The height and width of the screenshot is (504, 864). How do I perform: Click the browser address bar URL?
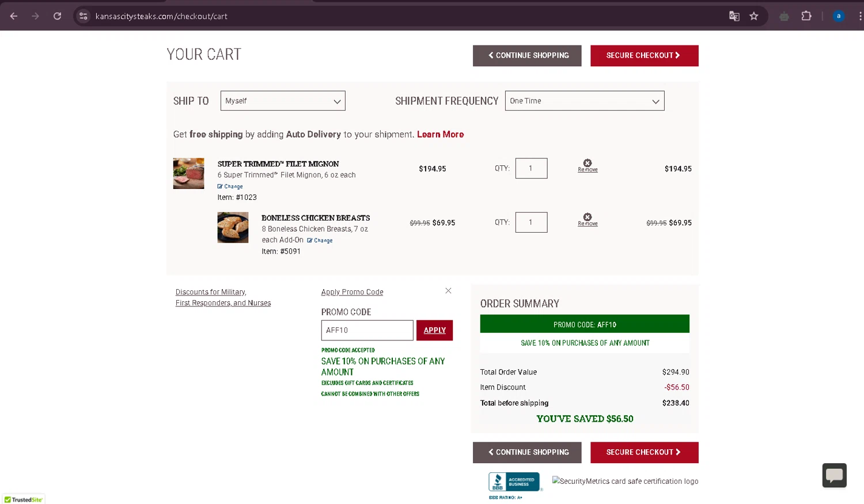click(161, 16)
